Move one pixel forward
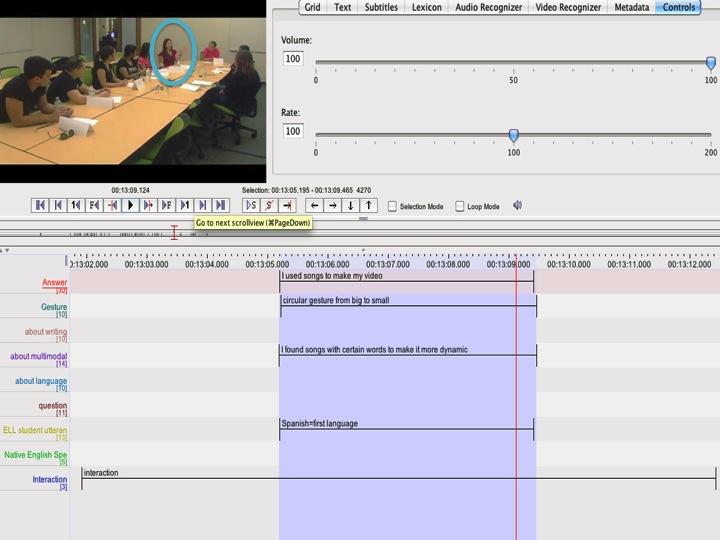 tap(148, 205)
